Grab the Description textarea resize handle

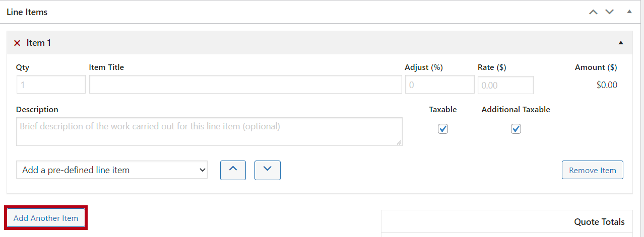tap(400, 143)
